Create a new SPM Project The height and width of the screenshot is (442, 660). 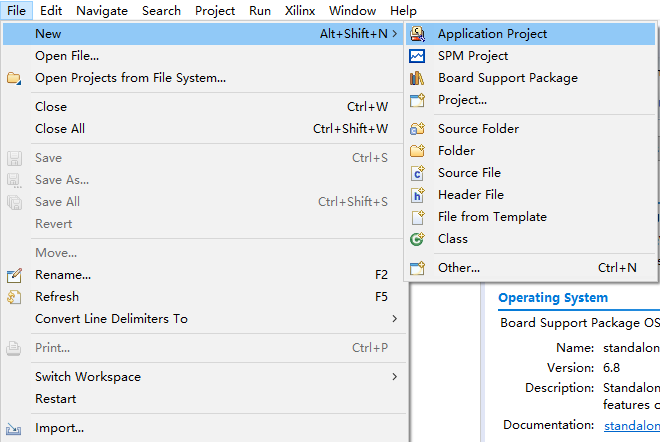[531, 56]
